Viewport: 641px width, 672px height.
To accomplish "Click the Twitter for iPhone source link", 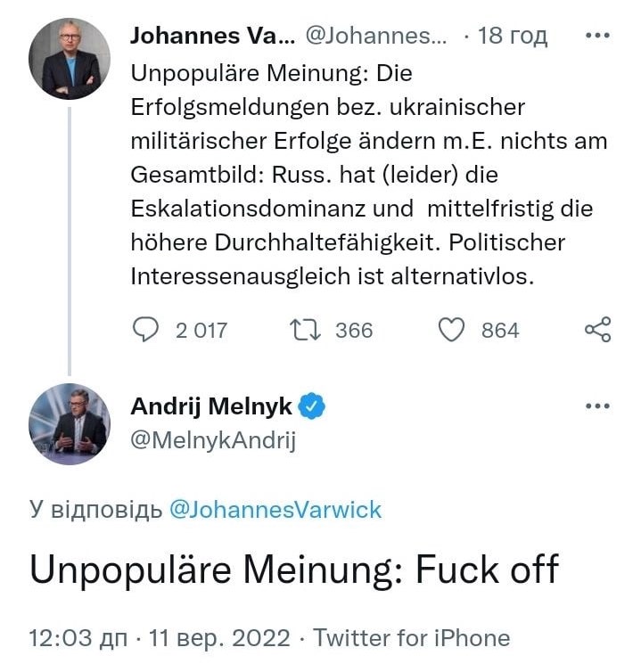I will pos(412,638).
